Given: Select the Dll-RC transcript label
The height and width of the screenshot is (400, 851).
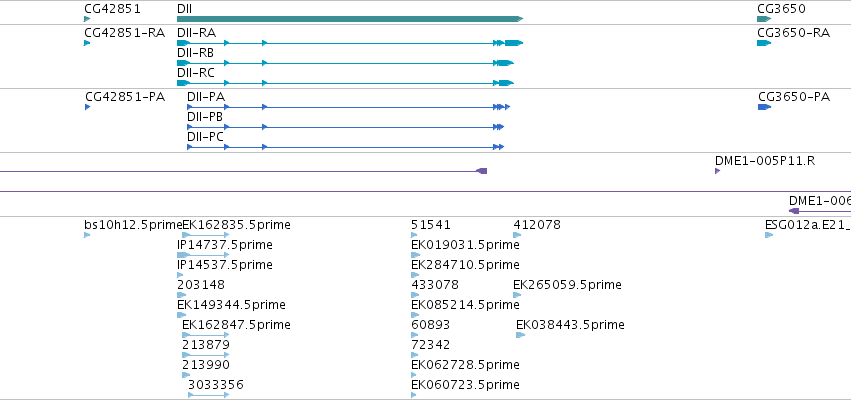Looking at the screenshot, I should pos(195,73).
